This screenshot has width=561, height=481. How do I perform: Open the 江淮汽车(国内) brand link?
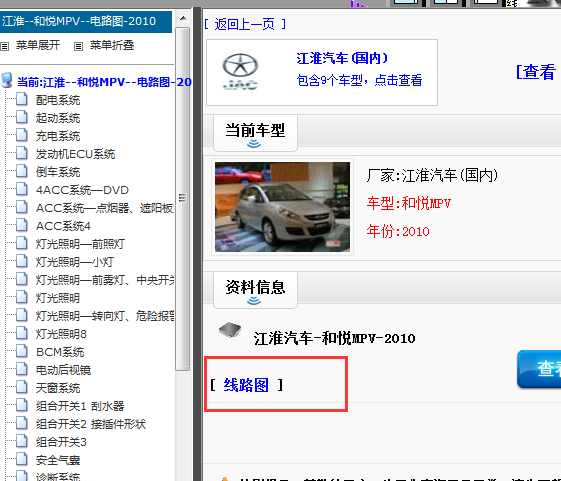pyautogui.click(x=342, y=58)
